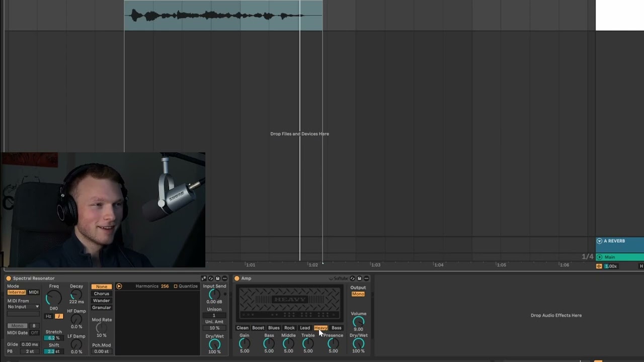Viewport: 644px width, 362px height.
Task: Toggle MIDI Gate Off switch
Action: pyautogui.click(x=34, y=333)
